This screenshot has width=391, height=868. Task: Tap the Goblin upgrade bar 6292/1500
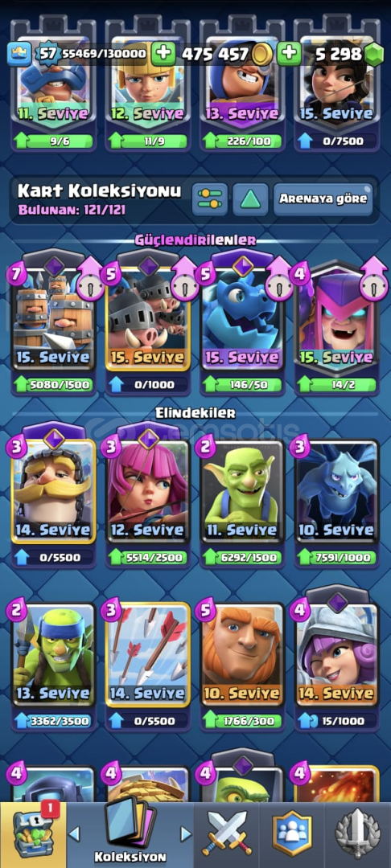click(x=242, y=558)
